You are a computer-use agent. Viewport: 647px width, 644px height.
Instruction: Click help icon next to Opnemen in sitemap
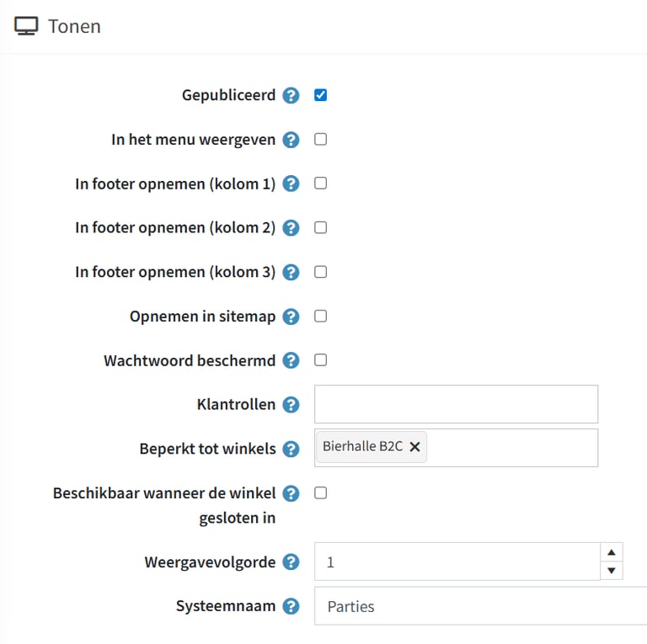click(x=291, y=317)
